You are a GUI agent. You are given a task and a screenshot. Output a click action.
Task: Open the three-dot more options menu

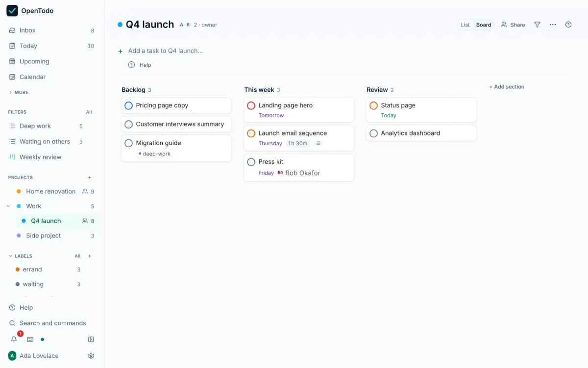[553, 25]
